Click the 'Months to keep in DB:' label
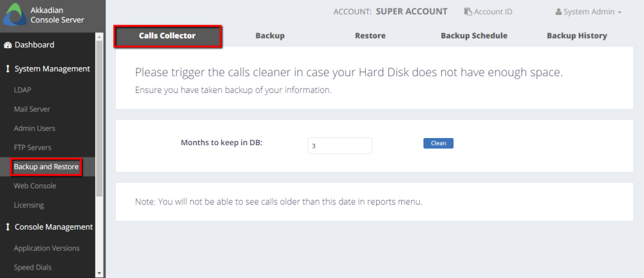This screenshot has width=644, height=278. [x=222, y=143]
